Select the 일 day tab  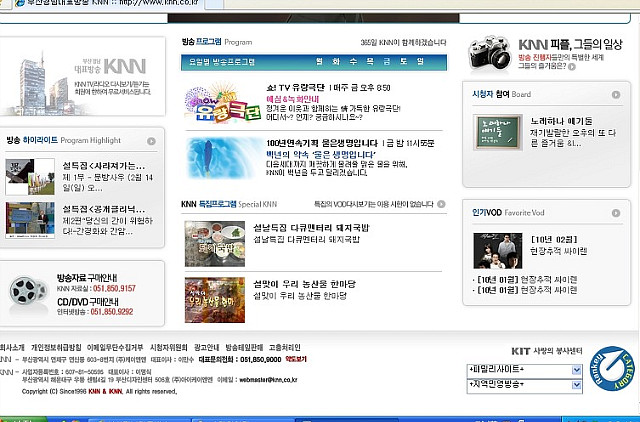pyautogui.click(x=420, y=62)
